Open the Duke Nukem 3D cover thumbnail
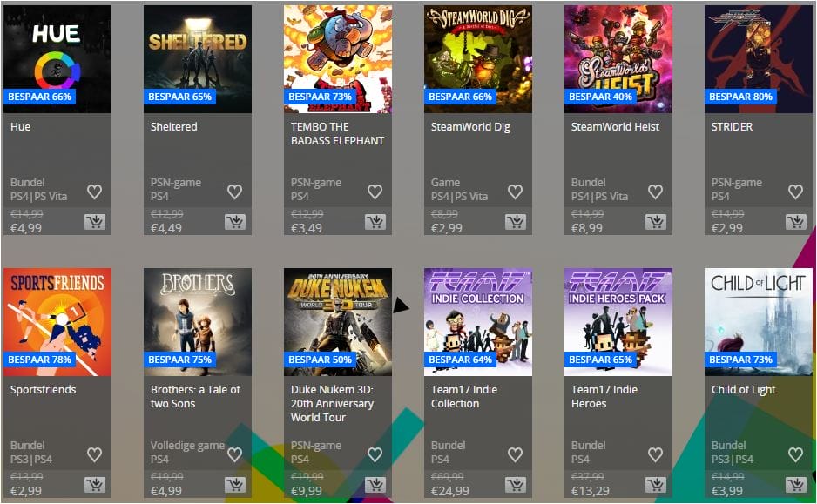This screenshot has height=504, width=817. coord(338,322)
